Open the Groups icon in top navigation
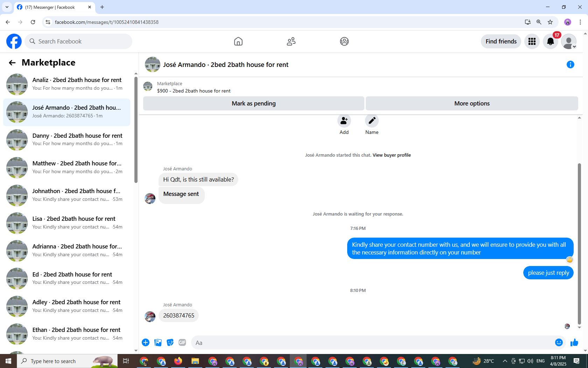This screenshot has height=368, width=588. pos(344,41)
